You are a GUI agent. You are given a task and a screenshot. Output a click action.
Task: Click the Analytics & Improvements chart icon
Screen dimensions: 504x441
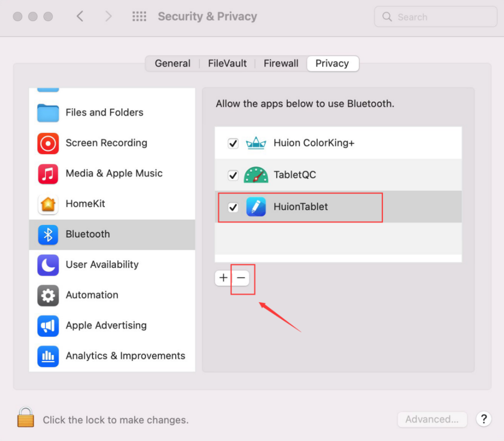48,356
